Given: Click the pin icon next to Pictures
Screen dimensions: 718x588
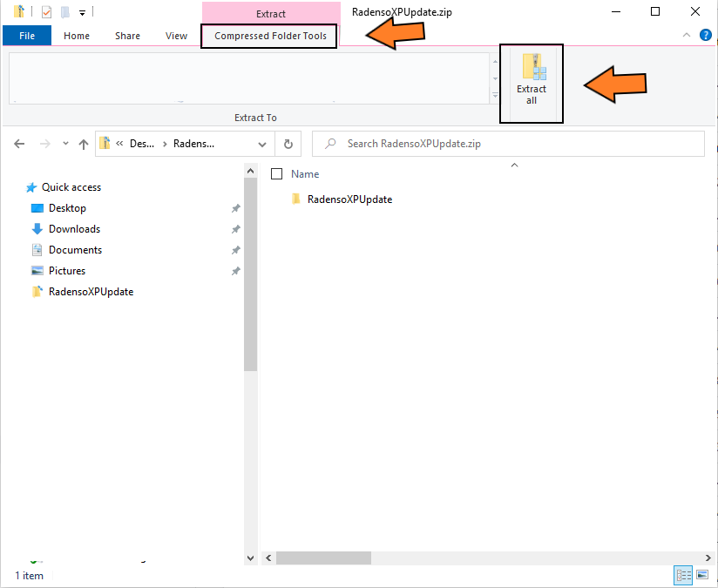Looking at the screenshot, I should (236, 271).
